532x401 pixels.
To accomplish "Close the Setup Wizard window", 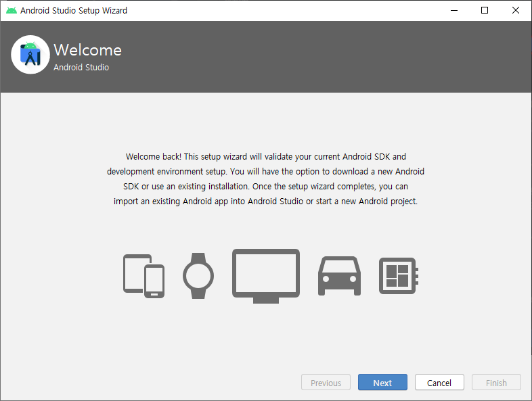I will coord(515,11).
